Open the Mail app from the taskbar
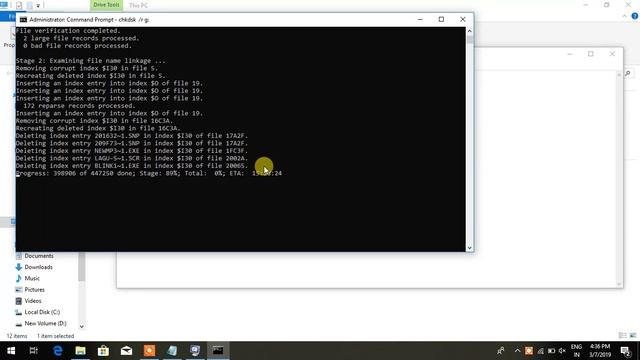 (126, 351)
